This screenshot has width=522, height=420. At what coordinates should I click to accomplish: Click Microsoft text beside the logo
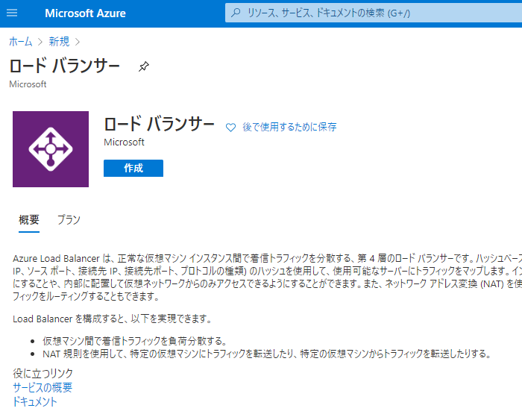pyautogui.click(x=125, y=142)
